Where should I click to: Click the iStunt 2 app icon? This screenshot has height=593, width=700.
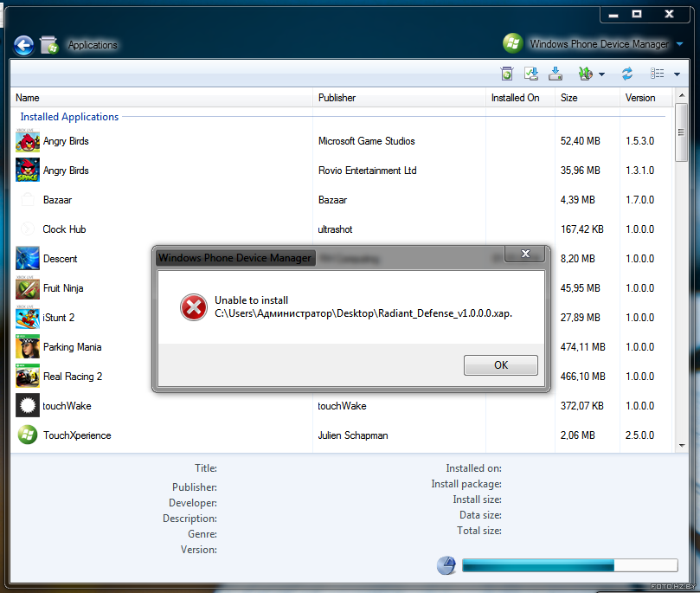(x=28, y=317)
